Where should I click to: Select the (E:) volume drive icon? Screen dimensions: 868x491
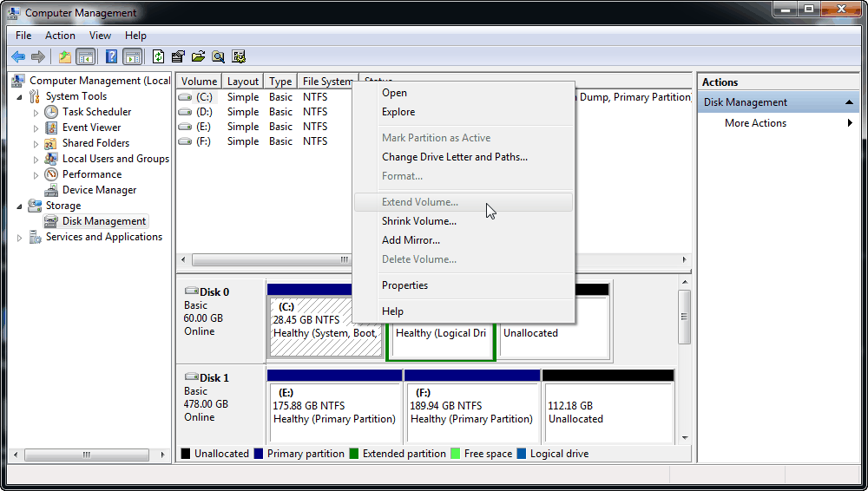[185, 127]
